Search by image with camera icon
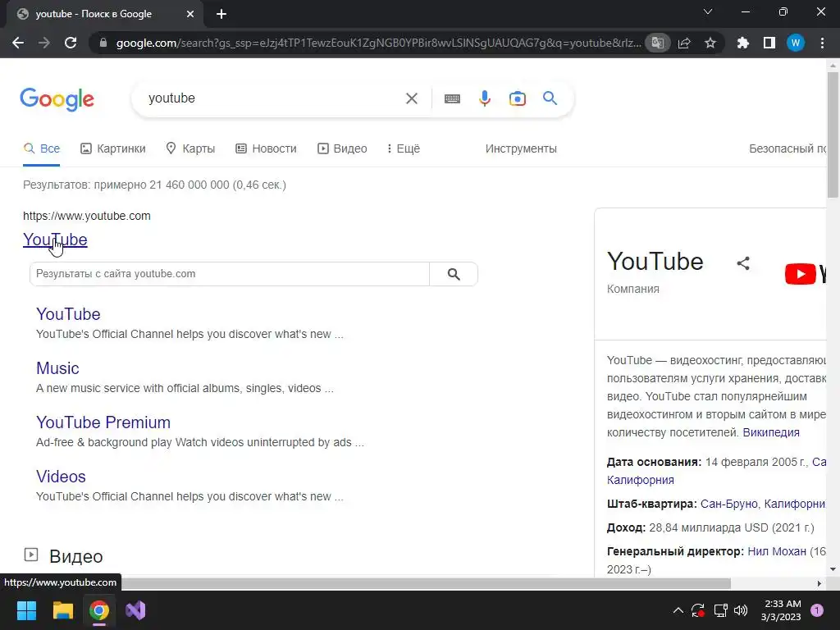 click(x=518, y=98)
